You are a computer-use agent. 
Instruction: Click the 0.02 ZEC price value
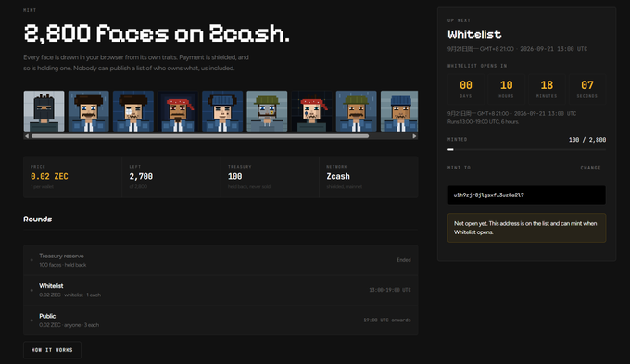coord(49,176)
